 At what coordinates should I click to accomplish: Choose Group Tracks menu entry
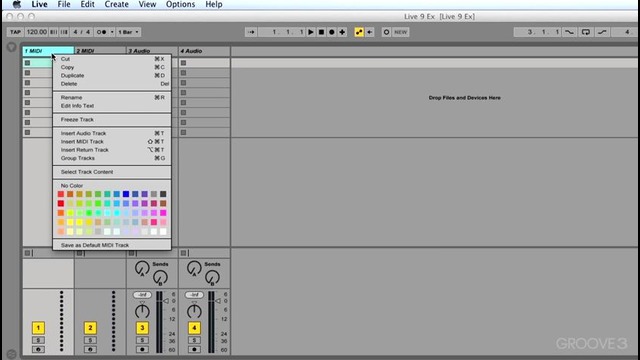[112, 158]
